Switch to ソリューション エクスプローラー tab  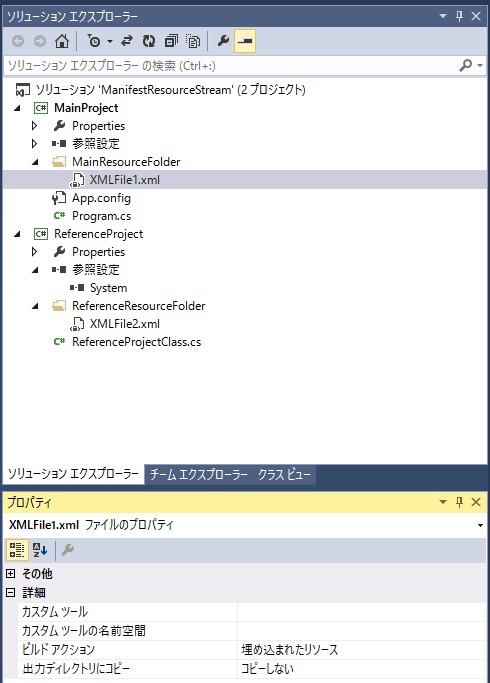[x=73, y=474]
